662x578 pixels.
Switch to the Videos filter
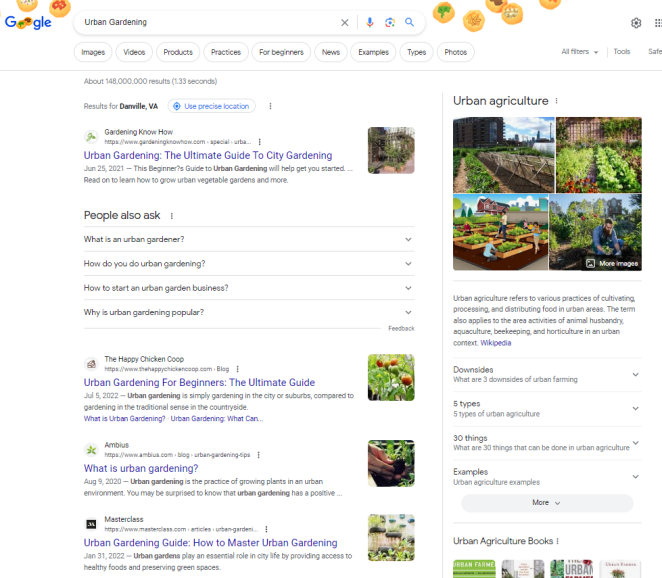coord(134,52)
